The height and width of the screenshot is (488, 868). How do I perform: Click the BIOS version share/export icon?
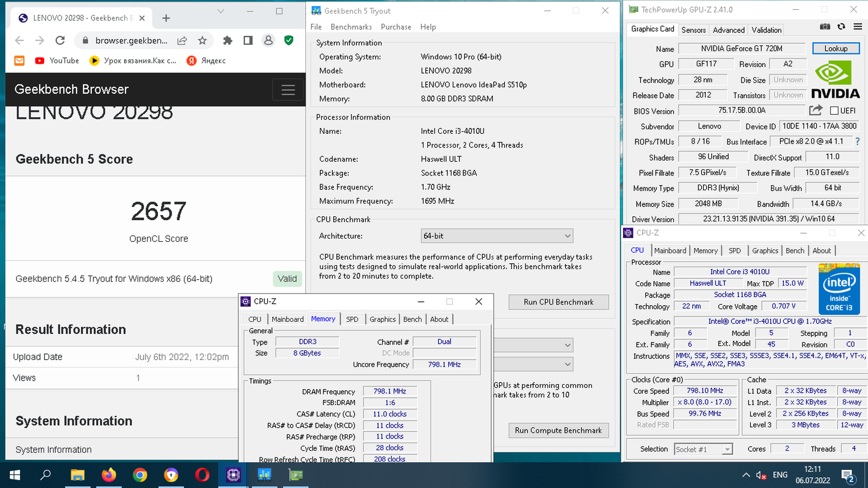coord(816,110)
